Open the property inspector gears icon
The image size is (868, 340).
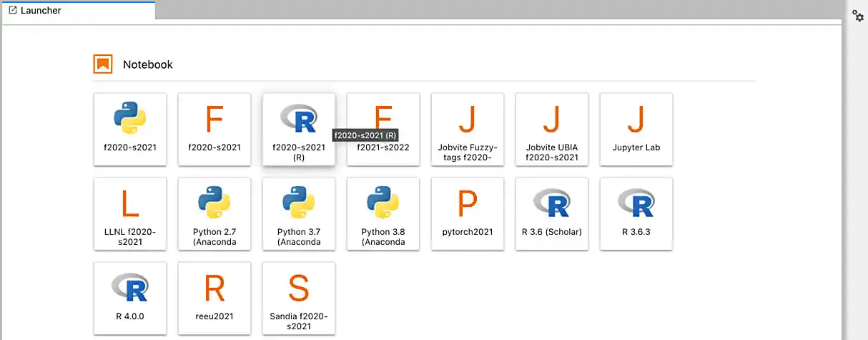[x=858, y=16]
